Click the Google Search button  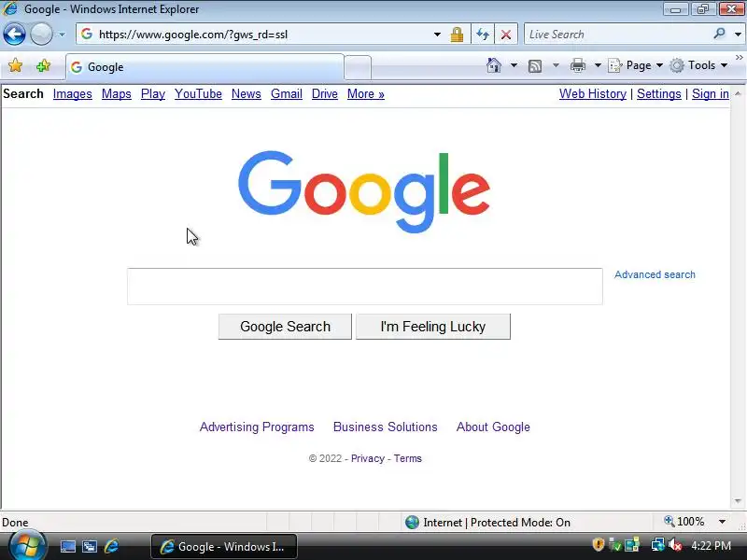click(x=285, y=327)
